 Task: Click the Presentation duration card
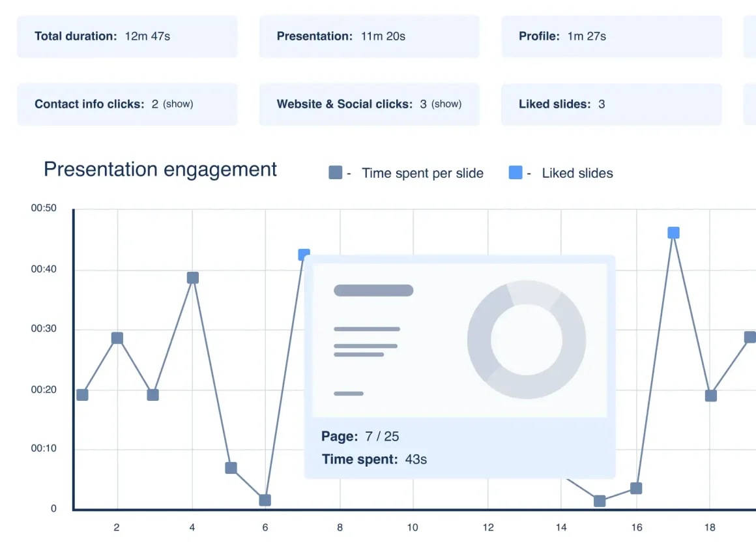point(369,36)
